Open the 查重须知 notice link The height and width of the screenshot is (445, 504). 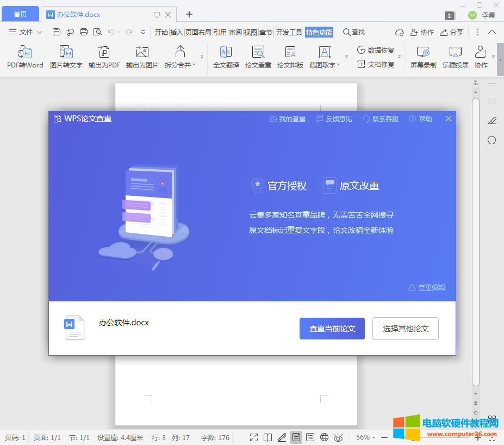(x=427, y=287)
